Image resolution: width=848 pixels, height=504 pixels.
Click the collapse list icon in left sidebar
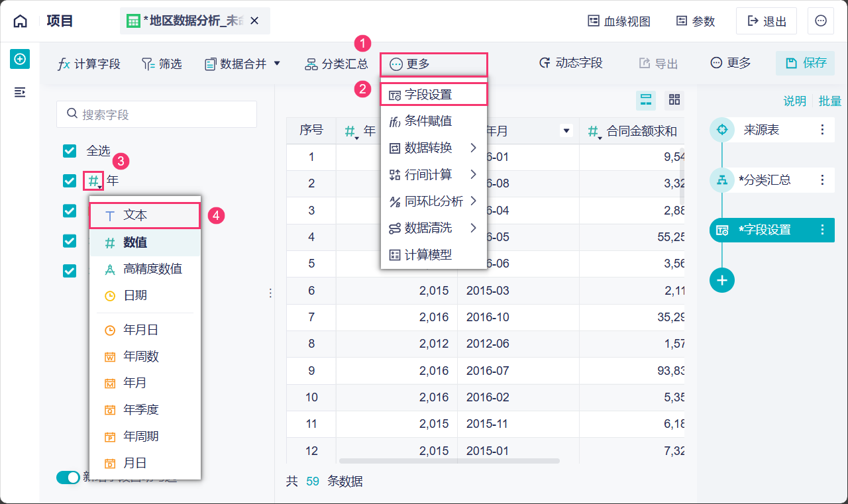click(x=20, y=92)
